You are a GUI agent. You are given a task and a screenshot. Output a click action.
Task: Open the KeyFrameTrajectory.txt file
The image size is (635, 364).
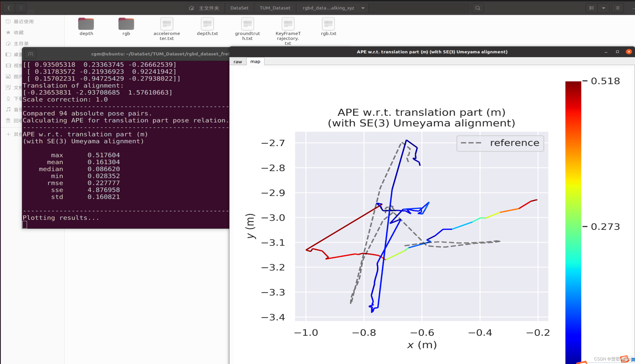(x=288, y=24)
